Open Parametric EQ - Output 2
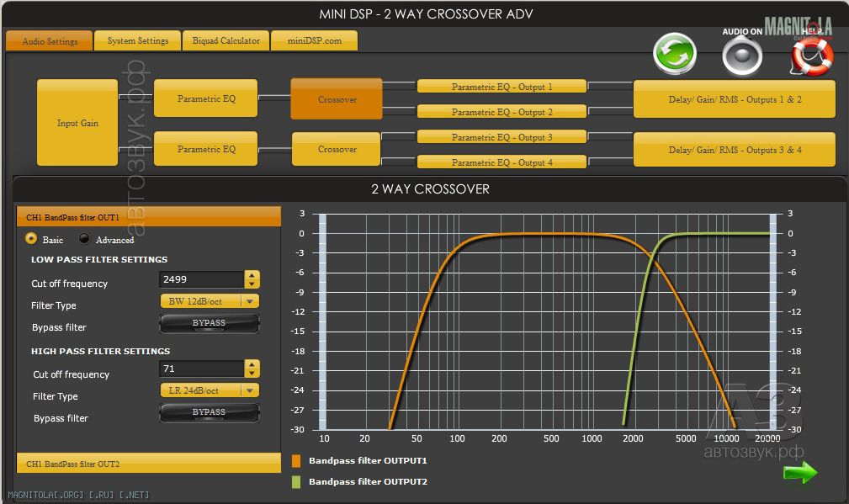This screenshot has width=849, height=504. 502,112
